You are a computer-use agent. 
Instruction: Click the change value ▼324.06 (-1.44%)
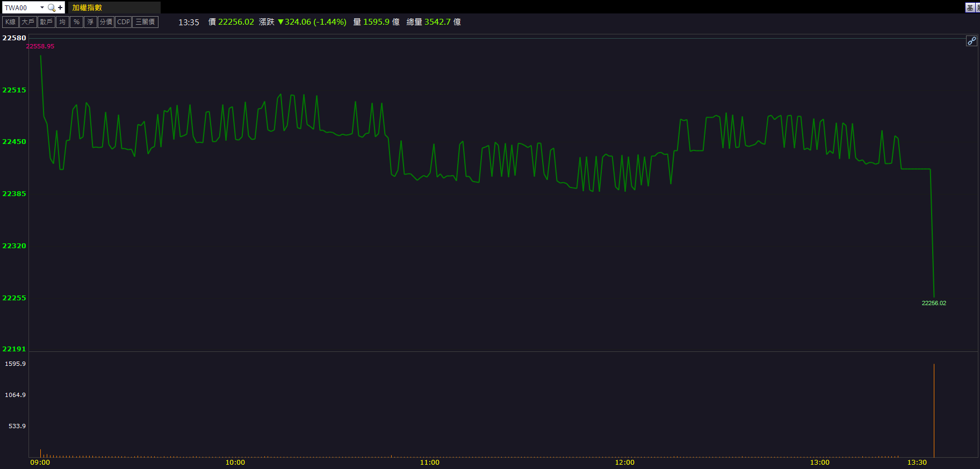[x=312, y=22]
